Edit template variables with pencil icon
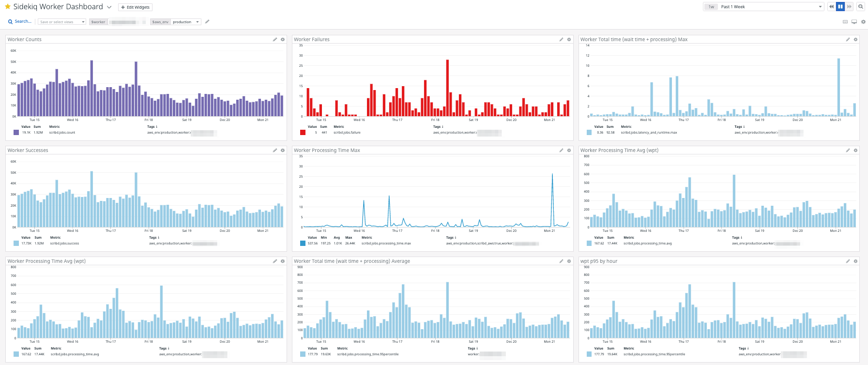868x365 pixels. click(207, 22)
